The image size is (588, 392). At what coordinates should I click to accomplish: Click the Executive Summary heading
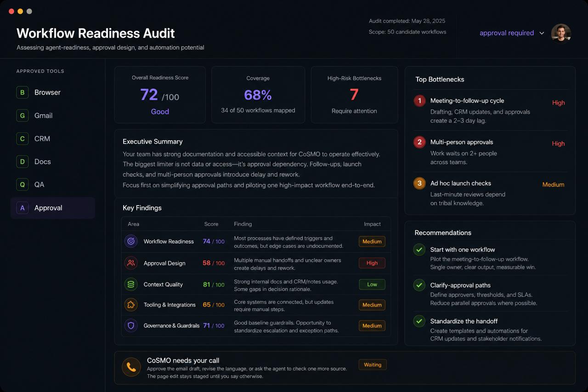[x=153, y=142]
